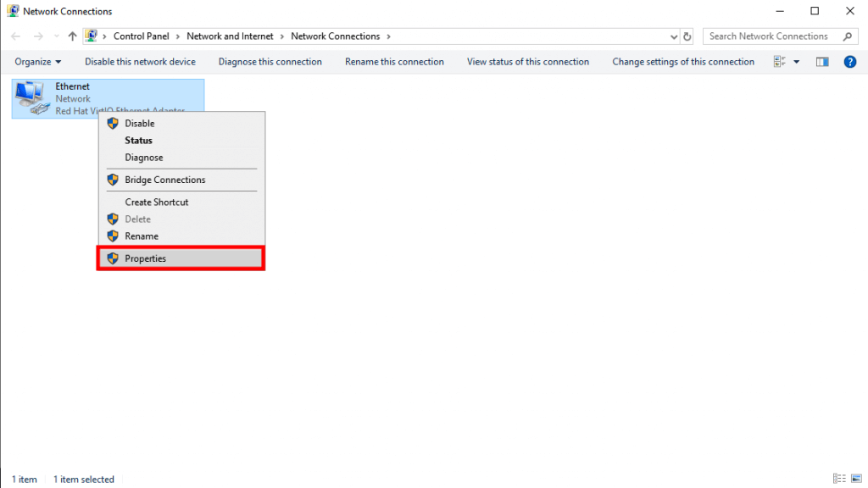868x488 pixels.
Task: Click the back navigation arrow
Action: pos(14,36)
